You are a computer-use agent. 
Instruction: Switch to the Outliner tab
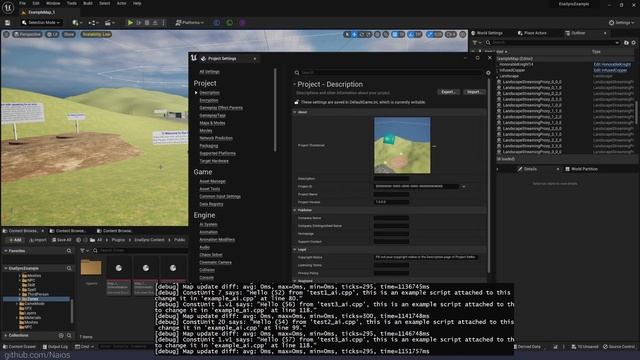point(576,33)
